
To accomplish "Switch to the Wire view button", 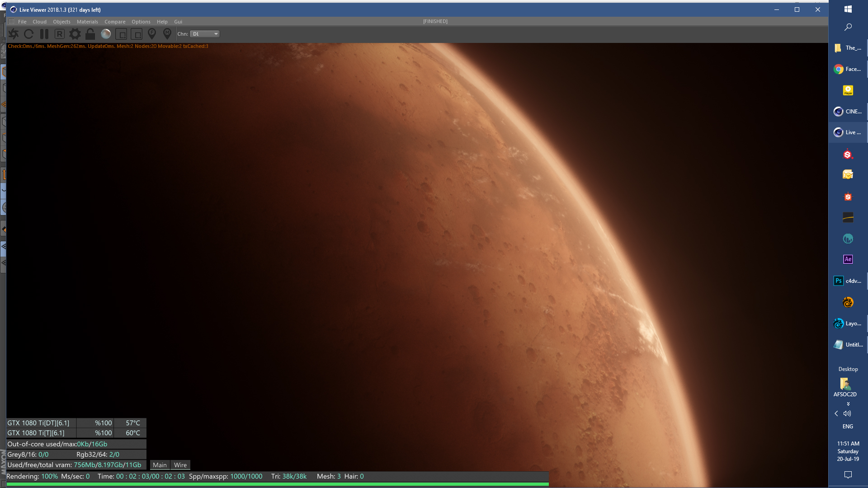I will coord(180,465).
